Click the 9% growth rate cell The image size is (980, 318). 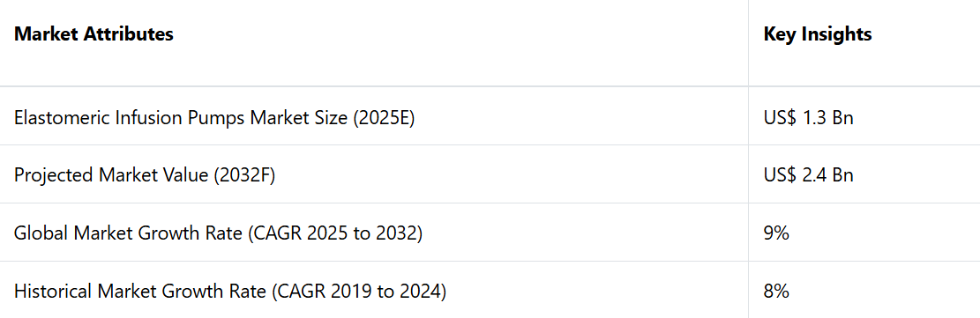point(776,233)
